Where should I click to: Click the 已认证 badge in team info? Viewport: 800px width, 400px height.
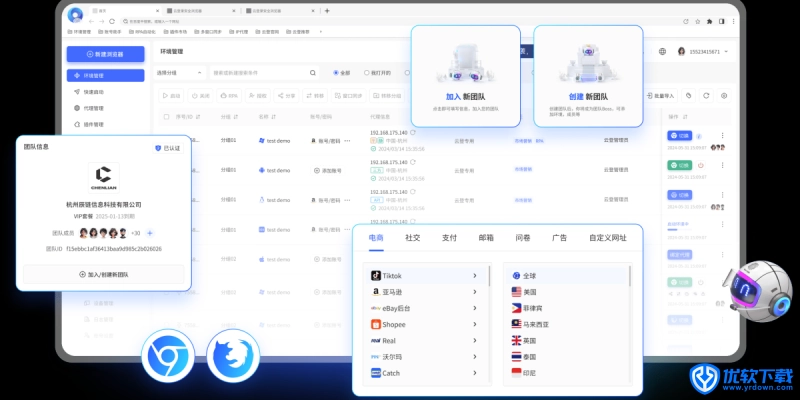click(168, 148)
